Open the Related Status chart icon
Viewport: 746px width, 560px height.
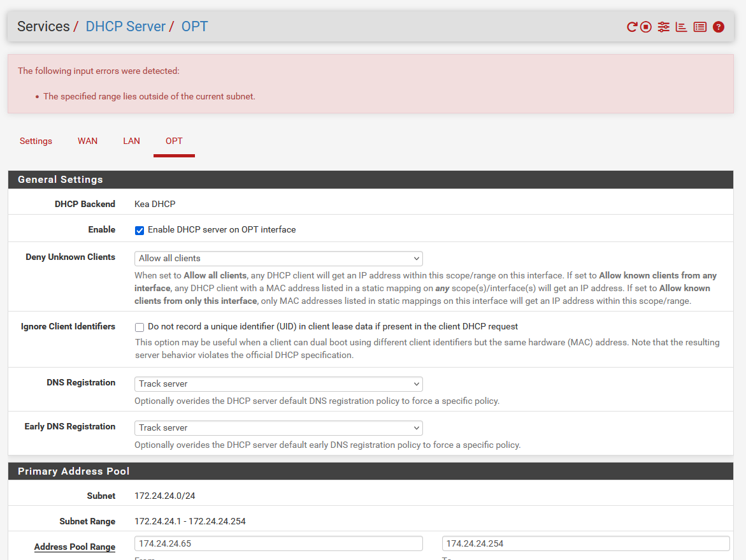[681, 27]
